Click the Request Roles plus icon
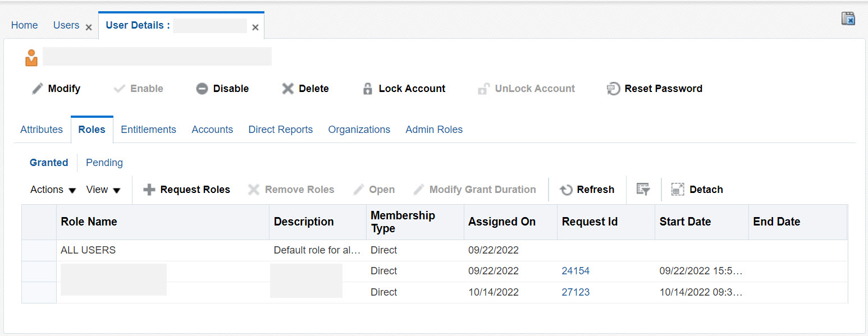Screen dimensions: 868x336 149,189
